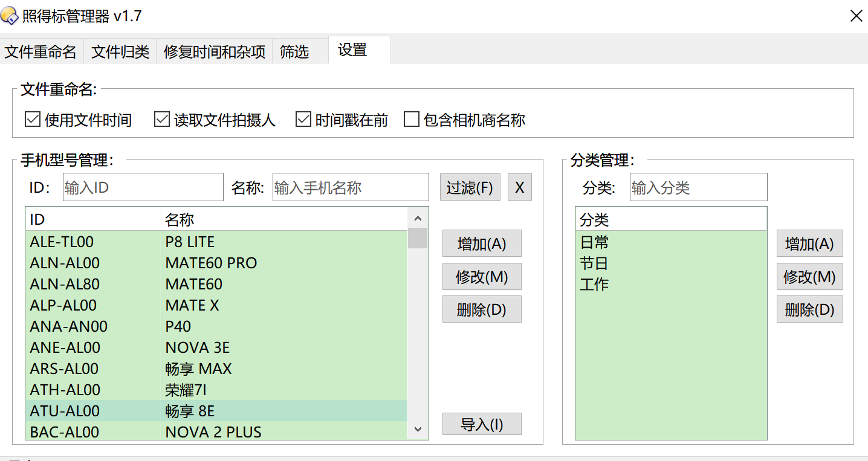This screenshot has width=868, height=461.
Task: Switch to 文件重命名 tab
Action: 40,52
